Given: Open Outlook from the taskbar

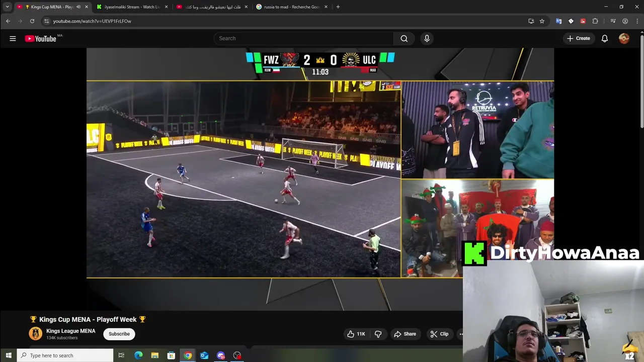Looking at the screenshot, I should click(x=204, y=355).
